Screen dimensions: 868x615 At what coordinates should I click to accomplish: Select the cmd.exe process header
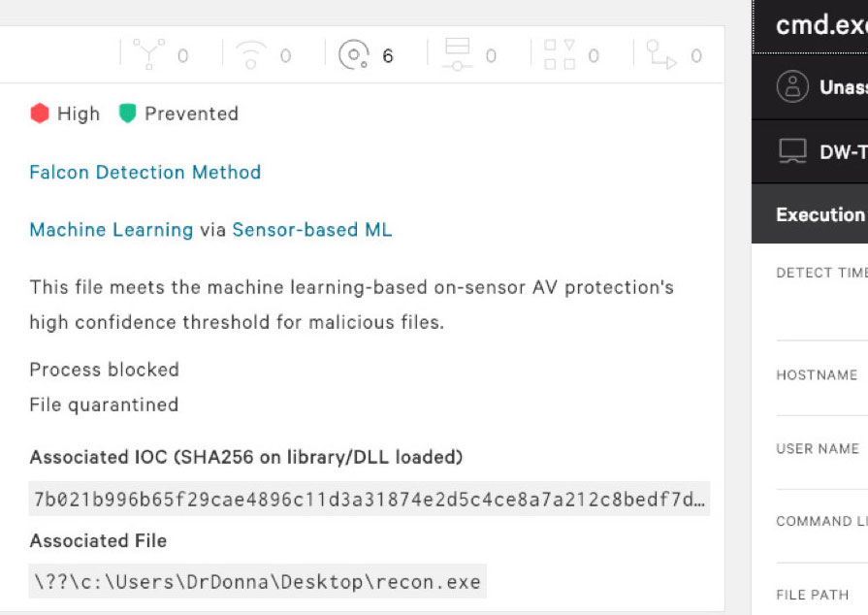click(x=810, y=26)
